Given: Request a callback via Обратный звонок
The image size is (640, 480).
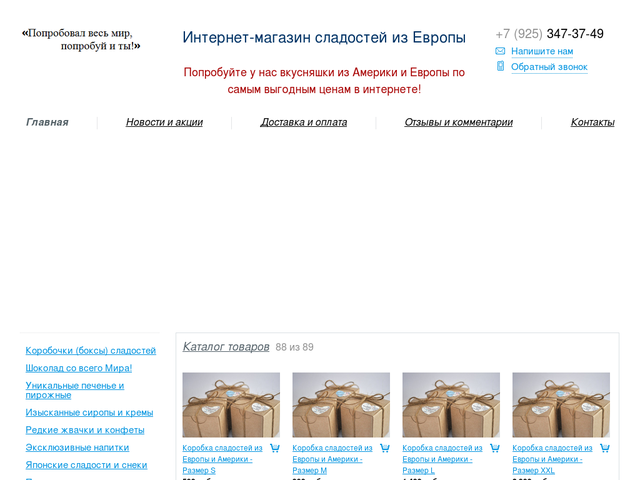Looking at the screenshot, I should (x=549, y=67).
